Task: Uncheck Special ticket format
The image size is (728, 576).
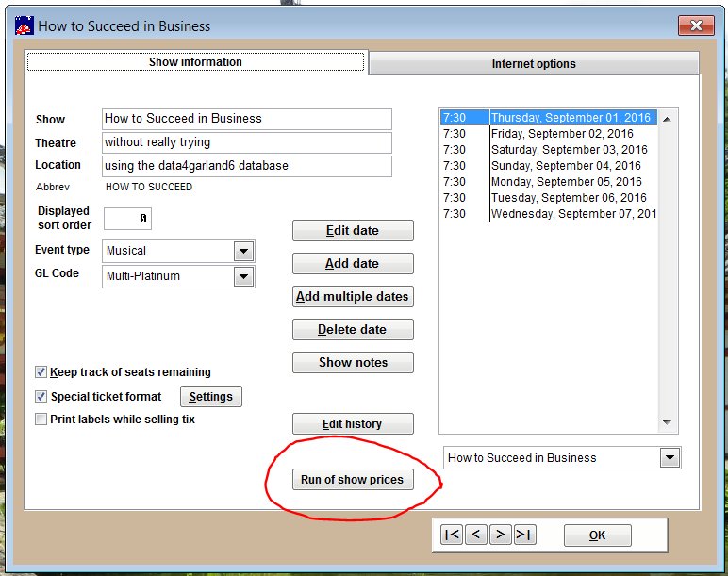Action: click(41, 396)
